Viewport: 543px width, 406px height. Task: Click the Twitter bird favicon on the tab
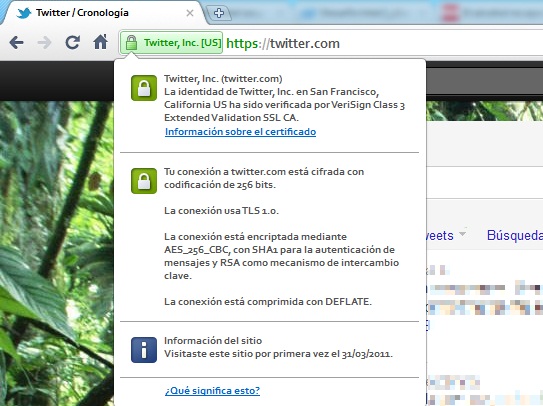click(x=24, y=13)
